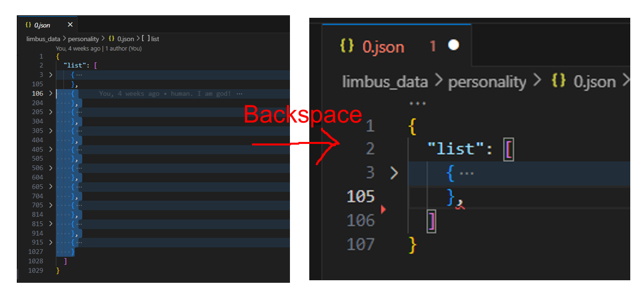Screen dimensions: 644x295
Task: Click the JSON icon on right editor tab
Action: click(x=347, y=46)
